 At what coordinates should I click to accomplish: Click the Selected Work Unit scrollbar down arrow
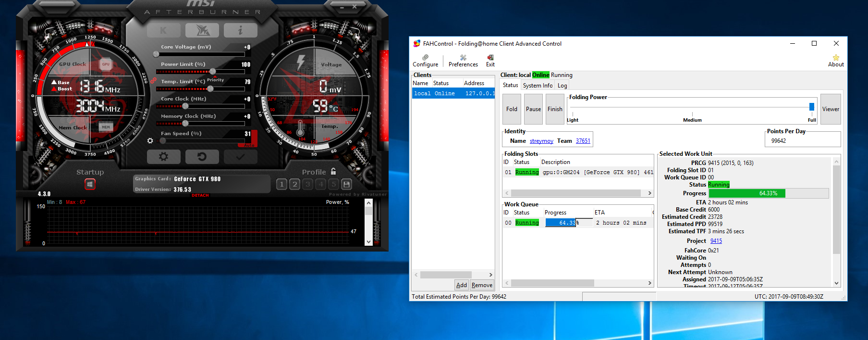pyautogui.click(x=836, y=283)
